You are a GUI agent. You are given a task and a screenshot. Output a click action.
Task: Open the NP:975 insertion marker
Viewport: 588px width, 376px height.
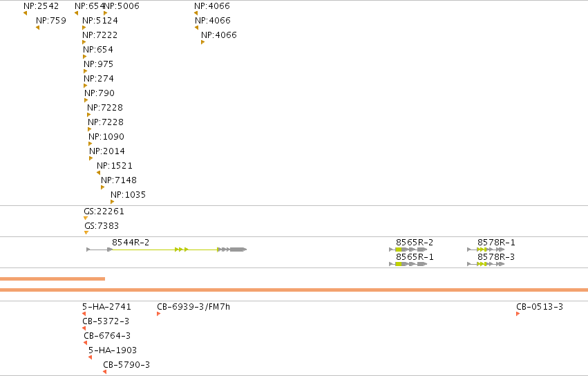pyautogui.click(x=86, y=71)
